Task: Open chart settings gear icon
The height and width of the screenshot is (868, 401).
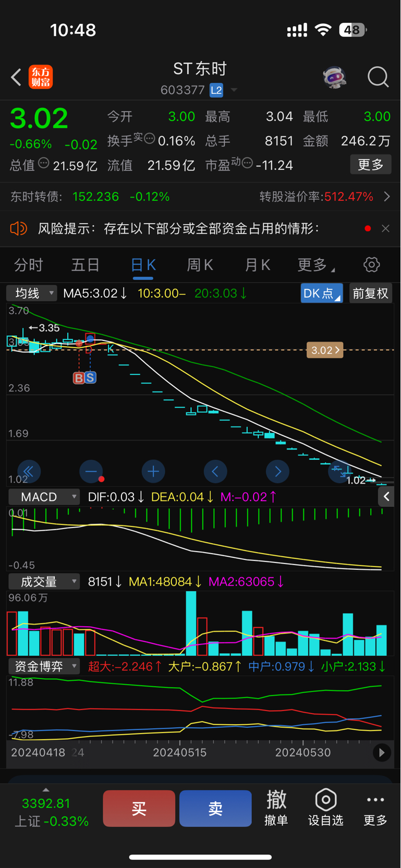Action: [x=372, y=265]
